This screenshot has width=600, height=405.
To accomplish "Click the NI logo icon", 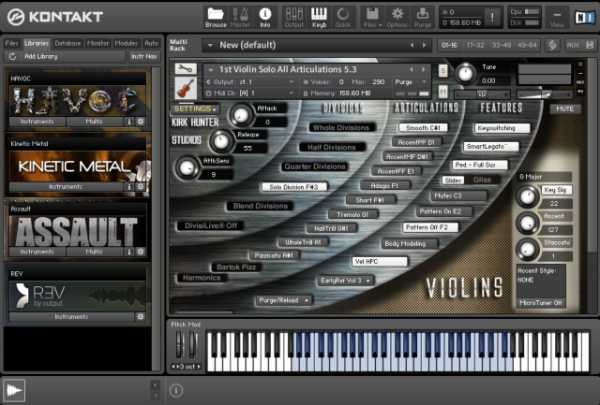I will (x=585, y=17).
